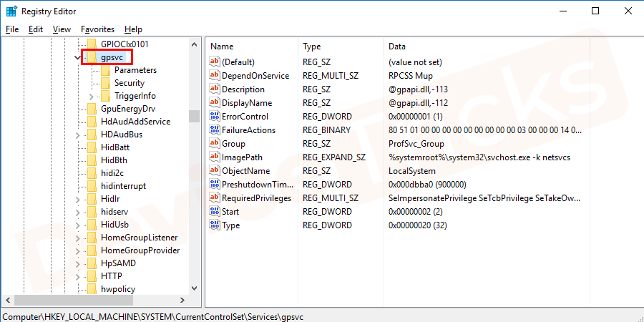
Task: Expand the TriggerInfo subkey
Action: 91,96
